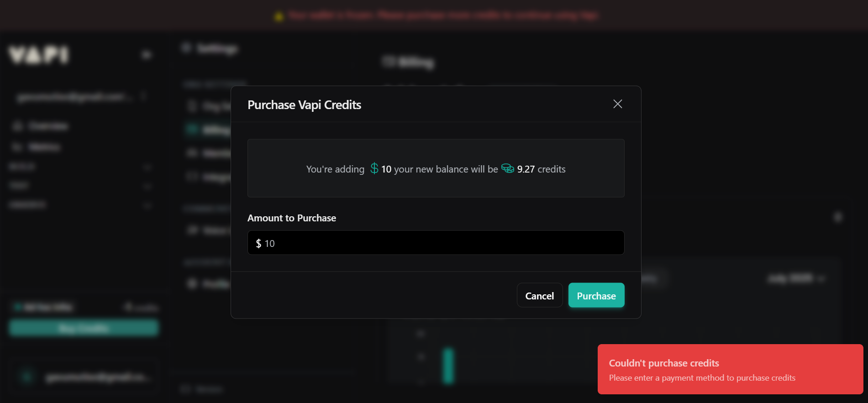Click the Metrics icon in the sidebar

click(x=18, y=147)
